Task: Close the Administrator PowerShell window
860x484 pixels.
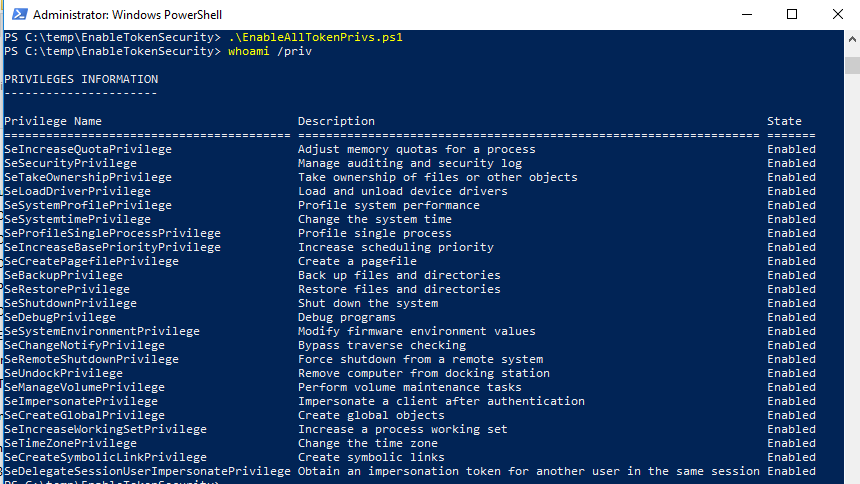Action: click(838, 14)
